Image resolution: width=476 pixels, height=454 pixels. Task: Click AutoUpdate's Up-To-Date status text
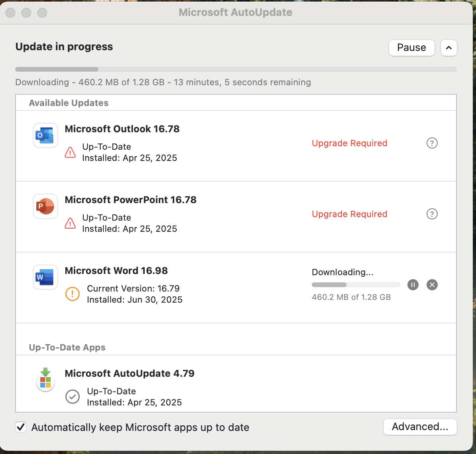(111, 391)
